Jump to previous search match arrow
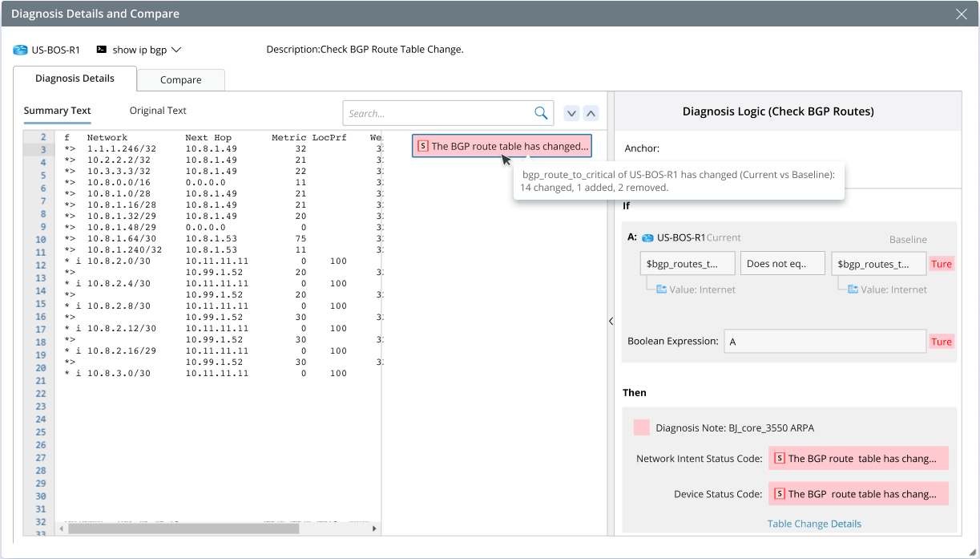 coord(590,113)
